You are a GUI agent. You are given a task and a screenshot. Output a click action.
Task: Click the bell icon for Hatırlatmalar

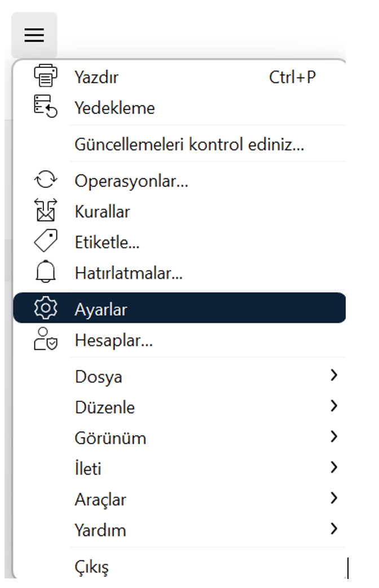(x=46, y=271)
